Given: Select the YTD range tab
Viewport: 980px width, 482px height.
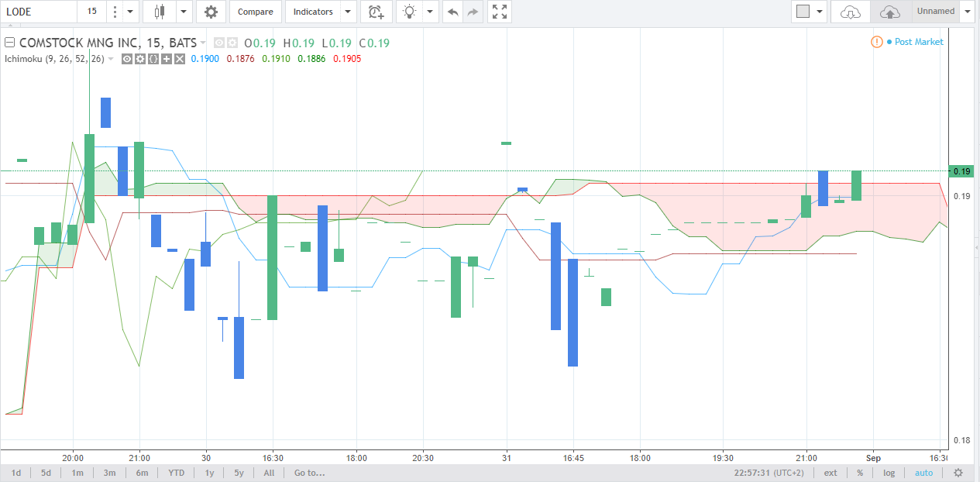Looking at the screenshot, I should [x=176, y=473].
